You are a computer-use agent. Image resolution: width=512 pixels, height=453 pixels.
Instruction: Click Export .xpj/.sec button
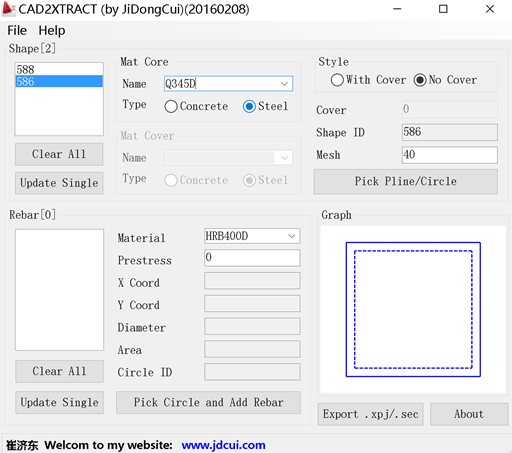[370, 414]
